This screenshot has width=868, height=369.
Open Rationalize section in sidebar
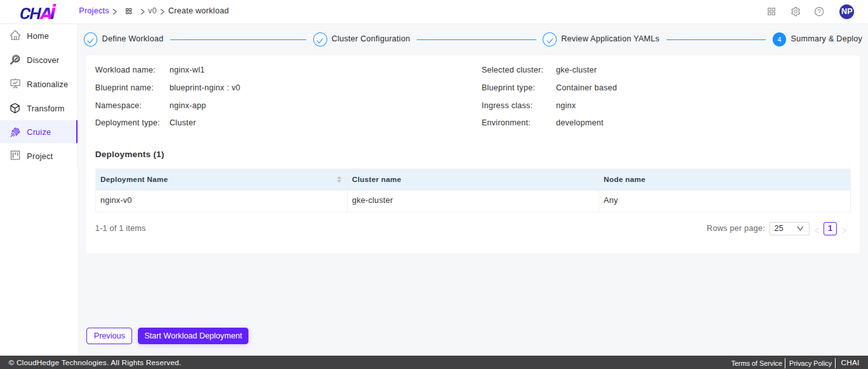pos(47,85)
